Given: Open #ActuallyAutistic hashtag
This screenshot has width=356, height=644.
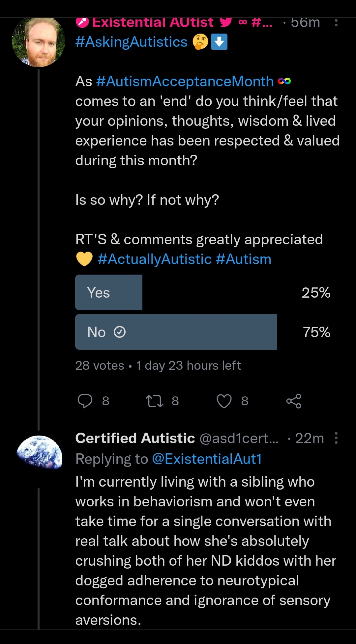Looking at the screenshot, I should [x=154, y=259].
